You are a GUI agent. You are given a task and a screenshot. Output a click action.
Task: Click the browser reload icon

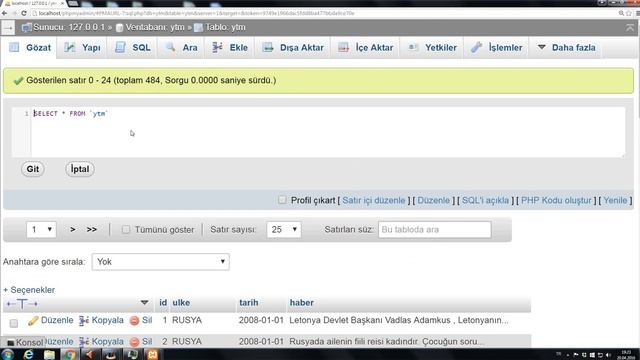click(x=24, y=13)
